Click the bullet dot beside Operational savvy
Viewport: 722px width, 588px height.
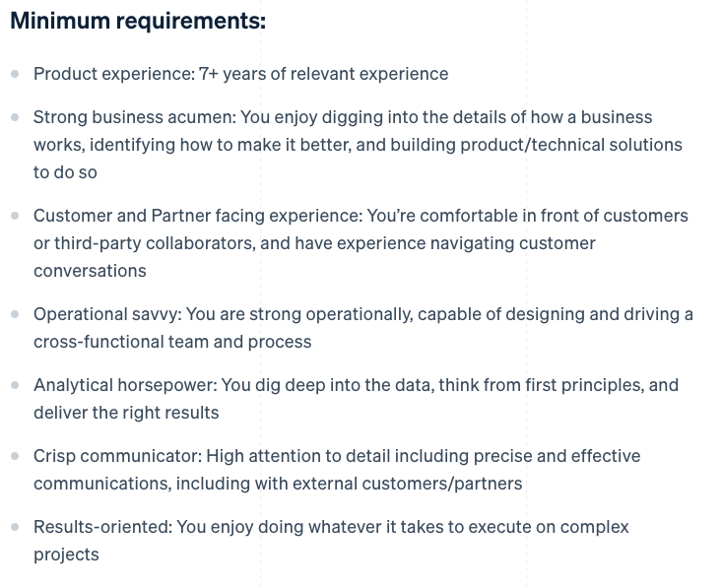[x=15, y=314]
